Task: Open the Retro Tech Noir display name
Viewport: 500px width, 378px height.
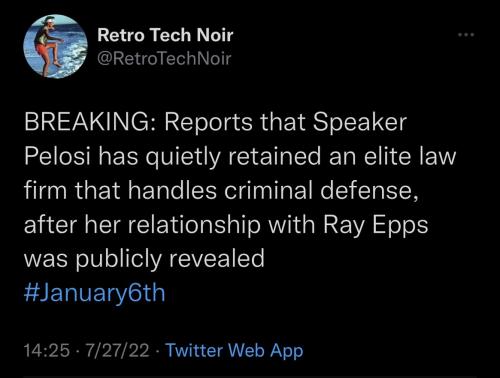Action: tap(165, 35)
